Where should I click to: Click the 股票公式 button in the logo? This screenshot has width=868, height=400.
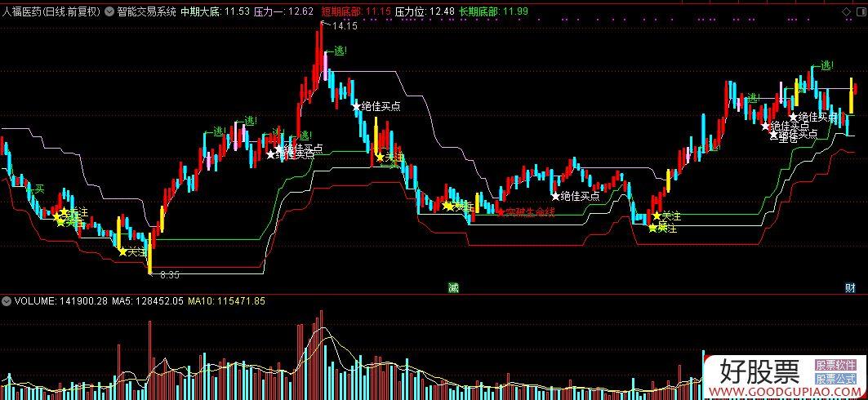click(x=836, y=379)
